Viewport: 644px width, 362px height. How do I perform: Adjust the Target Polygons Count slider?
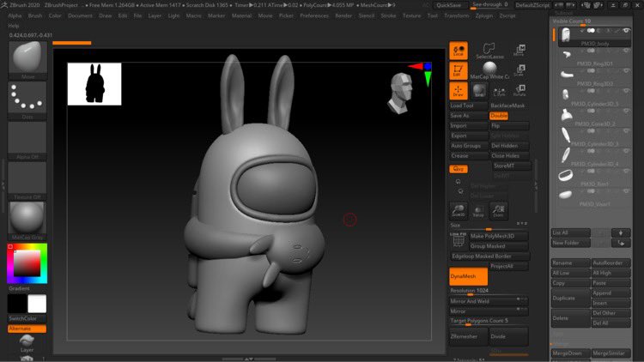click(x=489, y=321)
